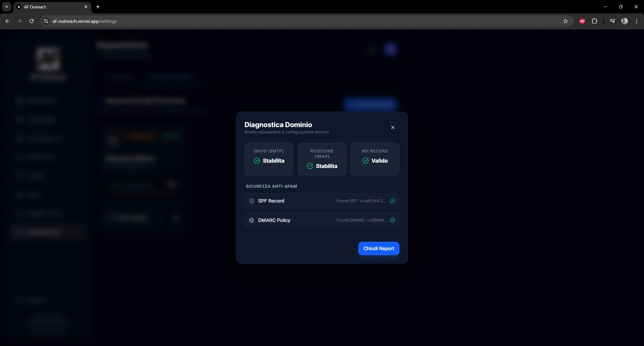Open the Chrome profile avatar menu
The image size is (644, 346).
pyautogui.click(x=625, y=21)
